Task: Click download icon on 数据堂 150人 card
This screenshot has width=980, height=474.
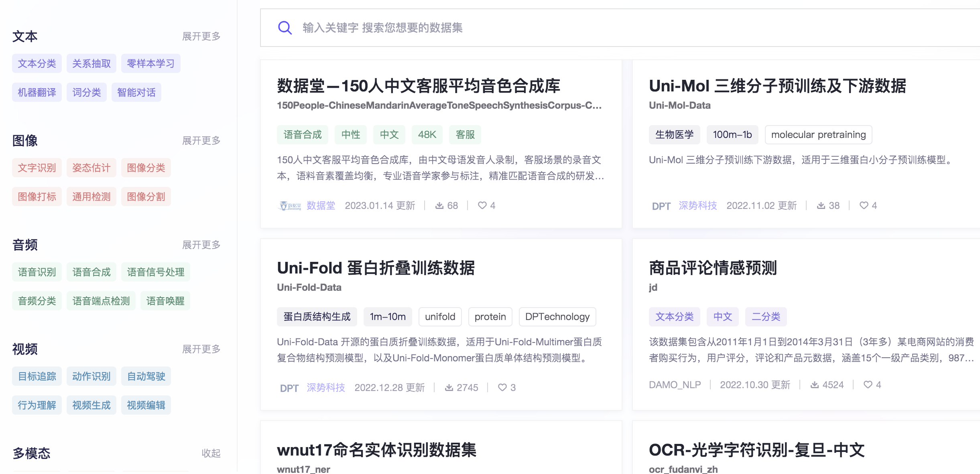Action: point(439,206)
